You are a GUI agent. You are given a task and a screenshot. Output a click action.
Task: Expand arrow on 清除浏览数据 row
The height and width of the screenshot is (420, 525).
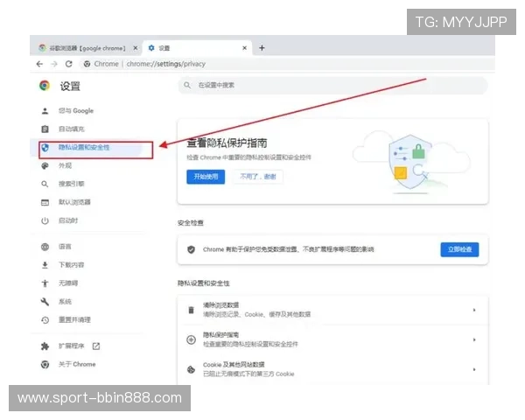[x=474, y=310]
